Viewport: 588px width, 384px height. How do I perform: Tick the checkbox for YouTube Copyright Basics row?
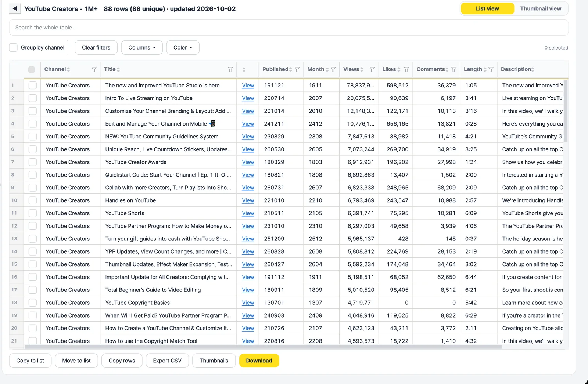point(33,303)
